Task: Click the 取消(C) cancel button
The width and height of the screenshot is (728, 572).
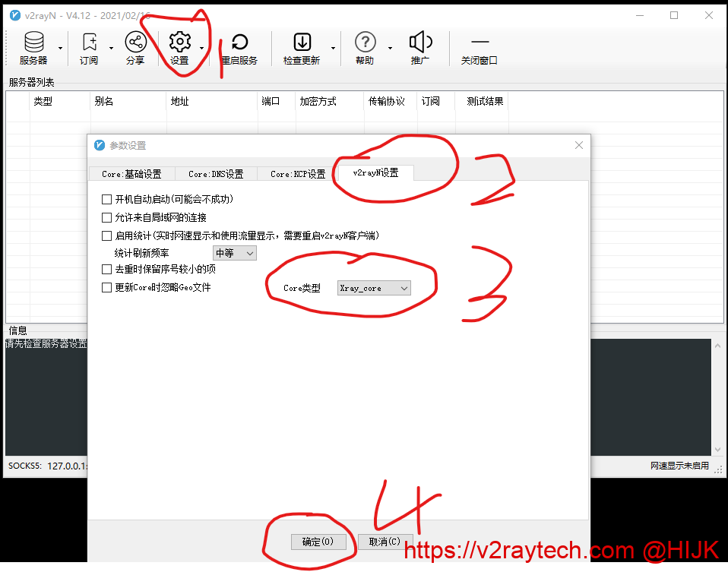Action: click(385, 542)
